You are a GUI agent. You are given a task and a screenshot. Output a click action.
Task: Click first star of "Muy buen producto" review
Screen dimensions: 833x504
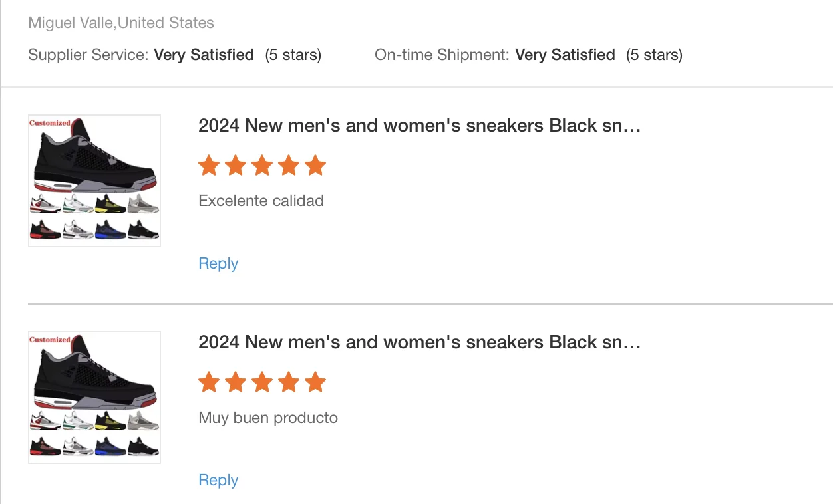click(209, 382)
